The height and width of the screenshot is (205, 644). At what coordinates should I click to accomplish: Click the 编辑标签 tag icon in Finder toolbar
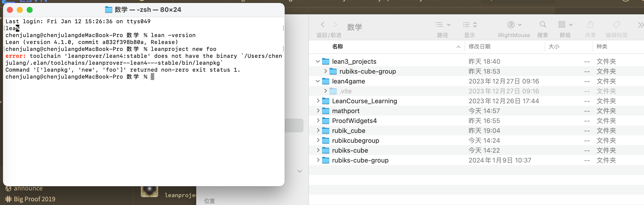click(x=617, y=24)
